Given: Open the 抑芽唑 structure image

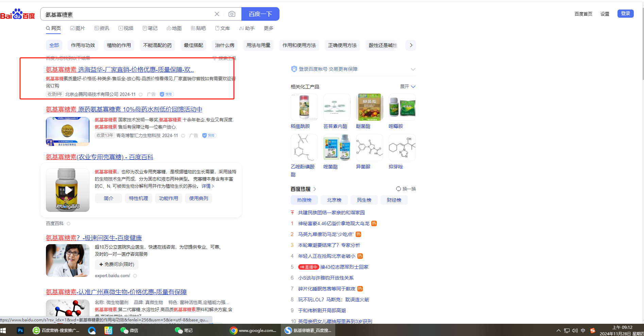Looking at the screenshot, I should (402, 148).
